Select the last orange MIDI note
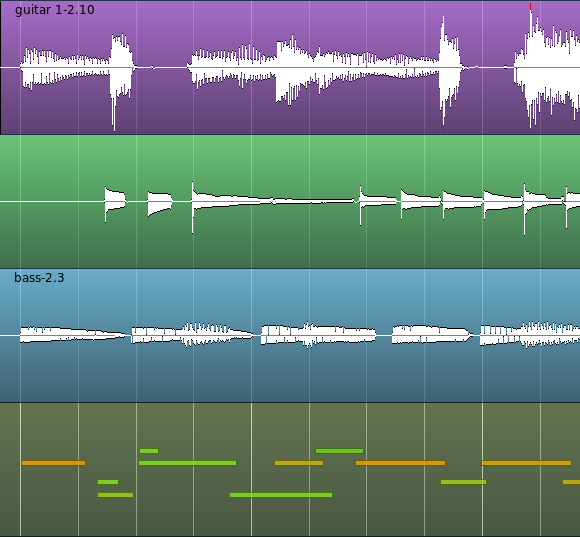Viewport: 580px width, 537px height. tap(526, 463)
